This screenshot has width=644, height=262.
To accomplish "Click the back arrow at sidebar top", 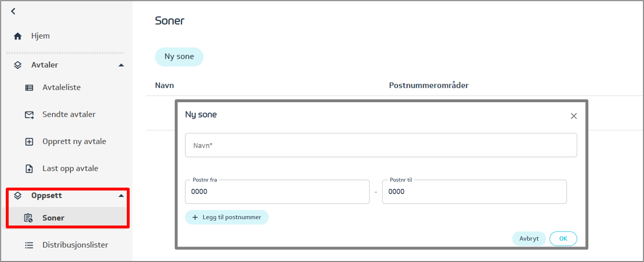I will coord(13,11).
